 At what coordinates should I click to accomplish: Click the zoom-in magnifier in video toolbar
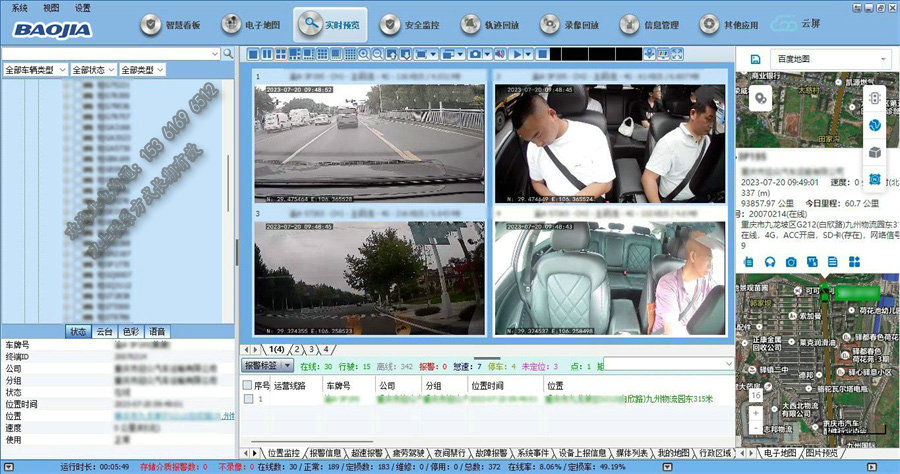(x=362, y=53)
